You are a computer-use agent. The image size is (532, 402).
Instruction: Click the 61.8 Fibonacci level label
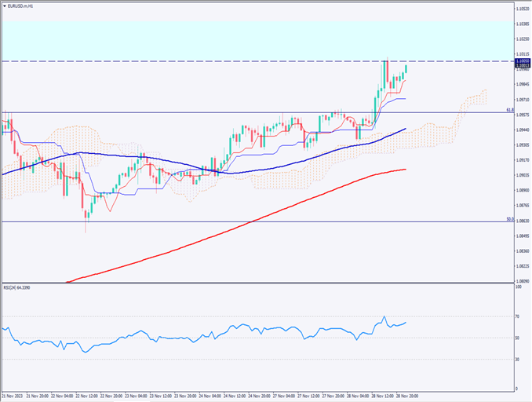[509, 110]
